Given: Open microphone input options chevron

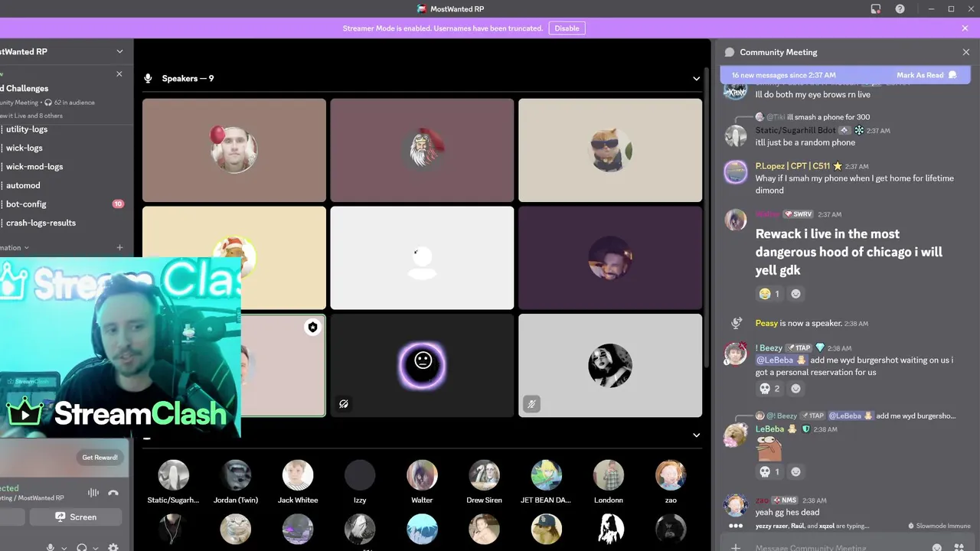Looking at the screenshot, I should tap(64, 548).
